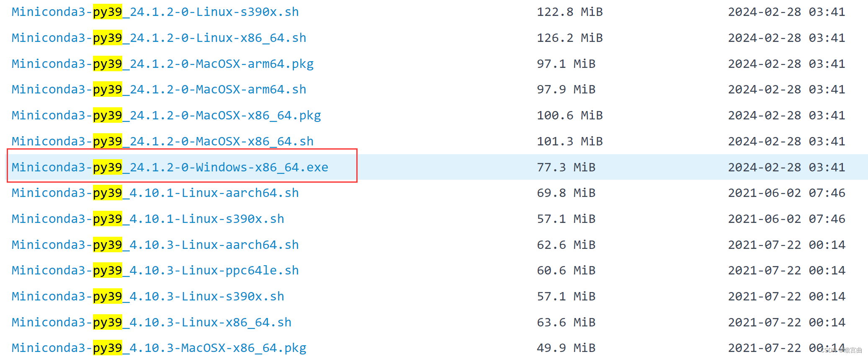
Task: Click the 97.1 MiB size value
Action: [x=566, y=64]
